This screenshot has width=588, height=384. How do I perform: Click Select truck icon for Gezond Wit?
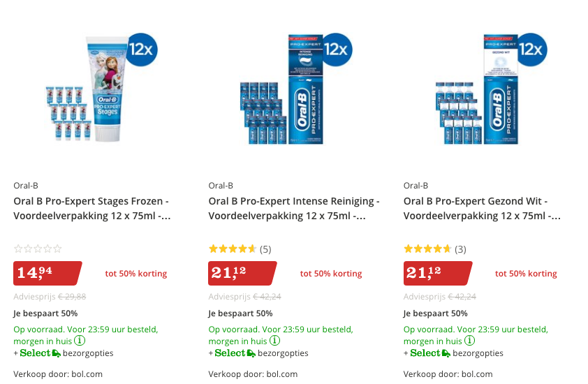pos(447,353)
